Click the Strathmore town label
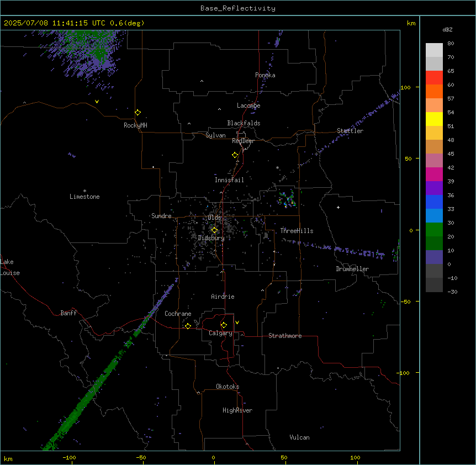Image resolution: width=476 pixels, height=465 pixels. [x=285, y=336]
